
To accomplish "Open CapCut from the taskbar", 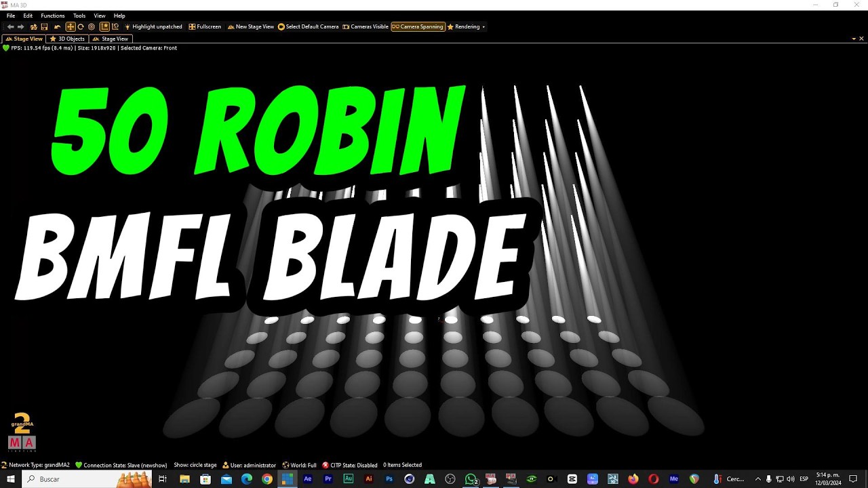I will [x=572, y=479].
